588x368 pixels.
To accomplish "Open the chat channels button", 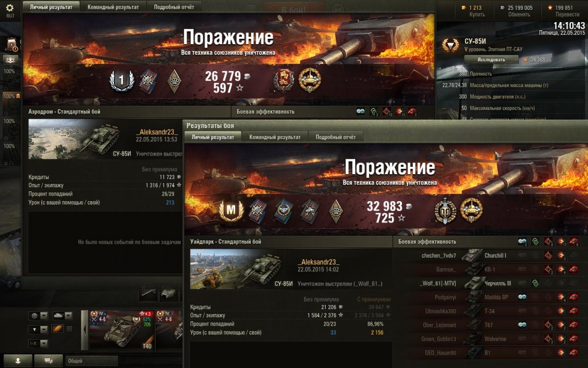I will 49,361.
